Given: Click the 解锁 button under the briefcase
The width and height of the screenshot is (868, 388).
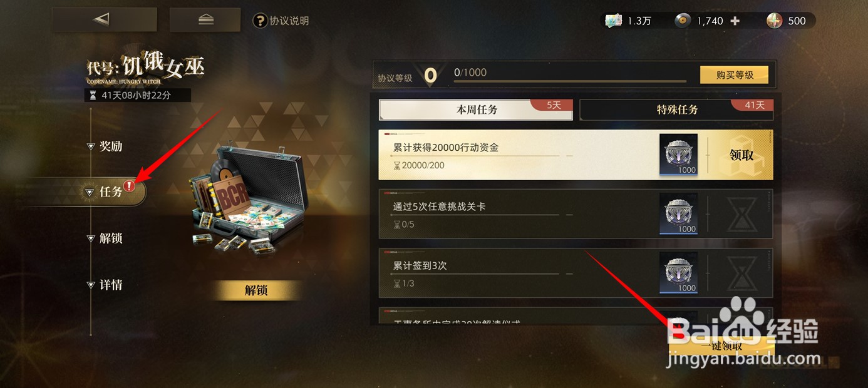Looking at the screenshot, I should click(x=256, y=290).
